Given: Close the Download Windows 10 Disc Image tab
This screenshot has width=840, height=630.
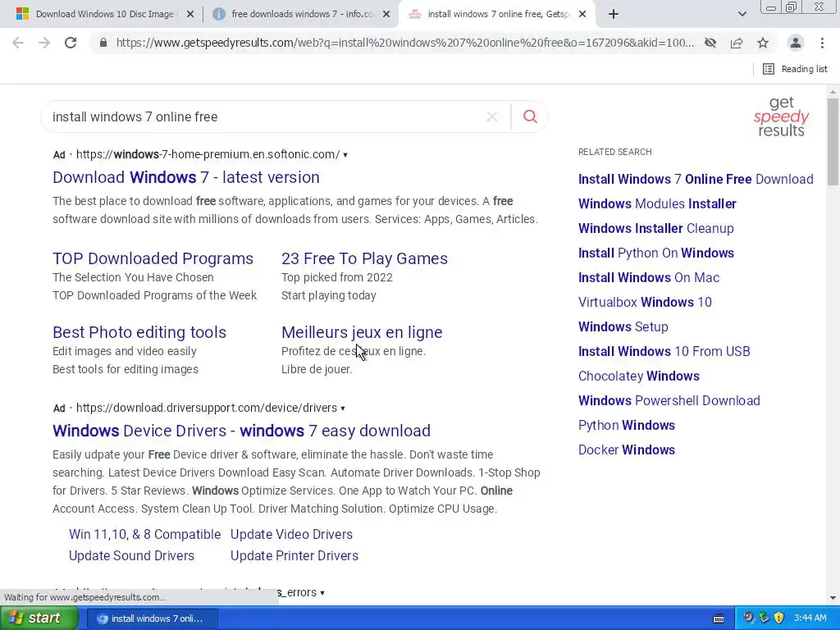Looking at the screenshot, I should tap(189, 15).
